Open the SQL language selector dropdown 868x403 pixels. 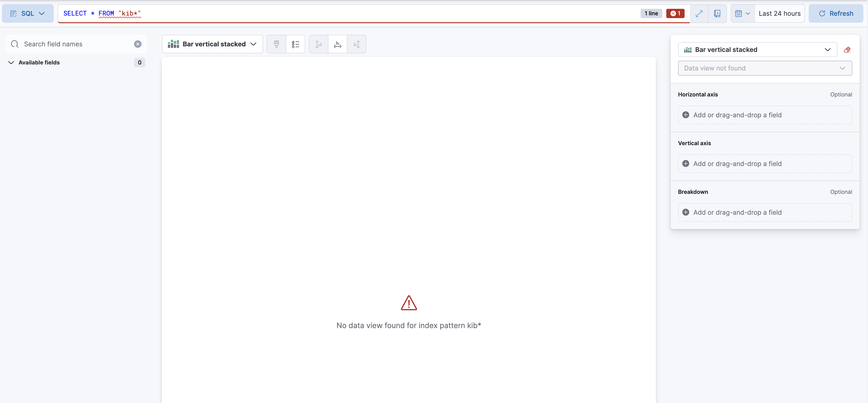pos(27,13)
